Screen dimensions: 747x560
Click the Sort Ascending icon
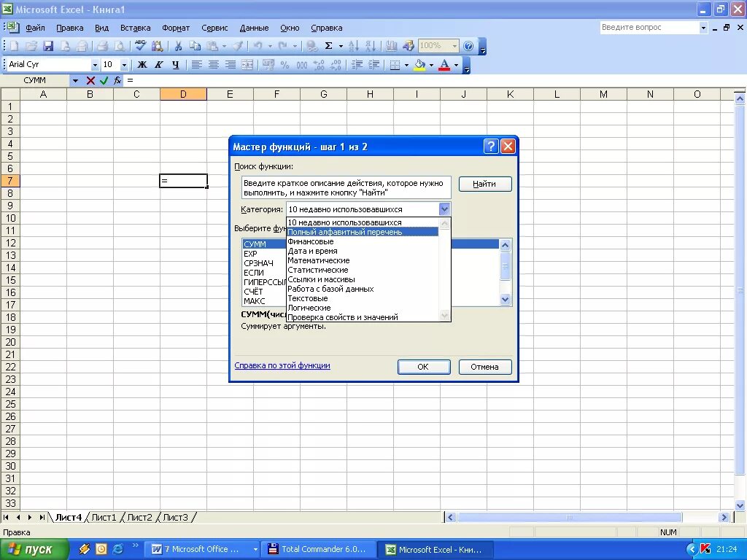tap(354, 46)
